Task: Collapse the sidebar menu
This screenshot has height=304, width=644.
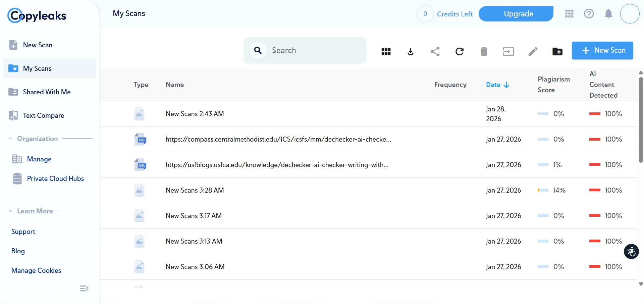Action: coord(84,289)
